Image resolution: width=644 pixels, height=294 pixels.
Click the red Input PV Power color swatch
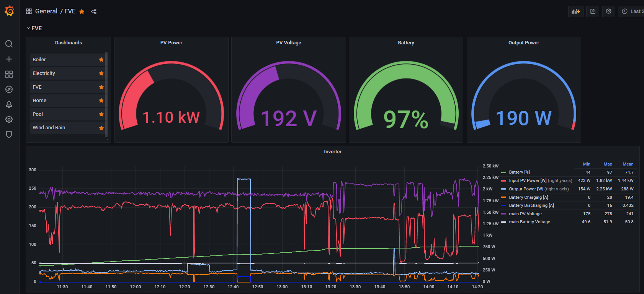point(503,180)
